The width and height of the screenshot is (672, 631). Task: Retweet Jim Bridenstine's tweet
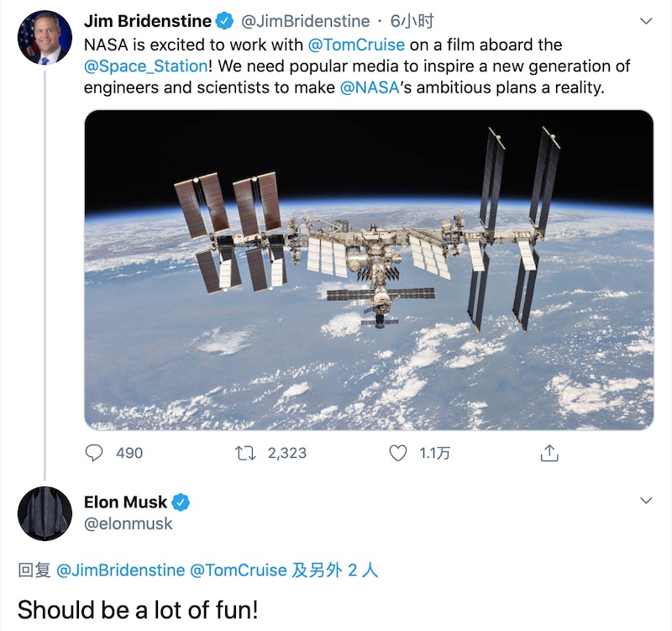tap(245, 453)
